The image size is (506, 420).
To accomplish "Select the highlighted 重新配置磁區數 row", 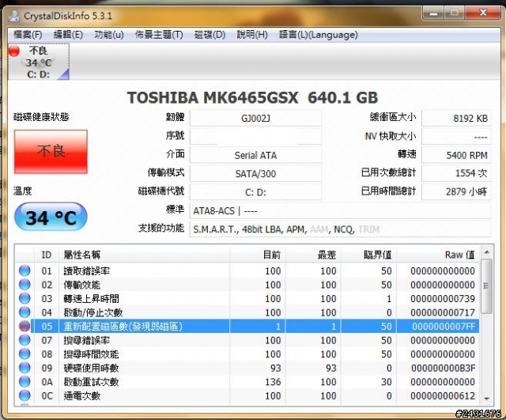I will coord(247,326).
